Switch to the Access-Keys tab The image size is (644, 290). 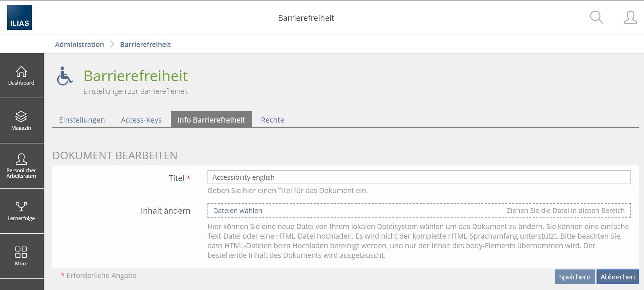tap(141, 120)
